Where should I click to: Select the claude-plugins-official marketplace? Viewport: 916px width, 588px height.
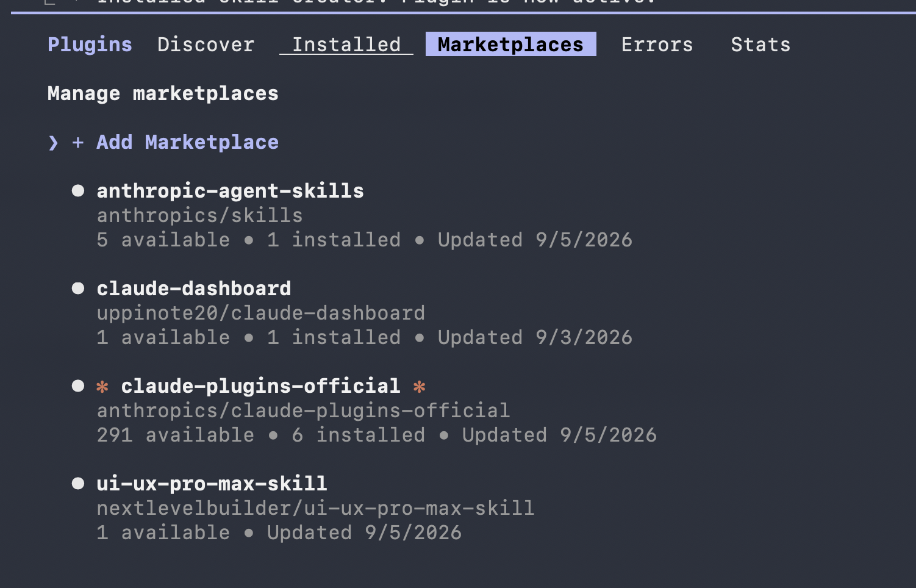coord(260,386)
